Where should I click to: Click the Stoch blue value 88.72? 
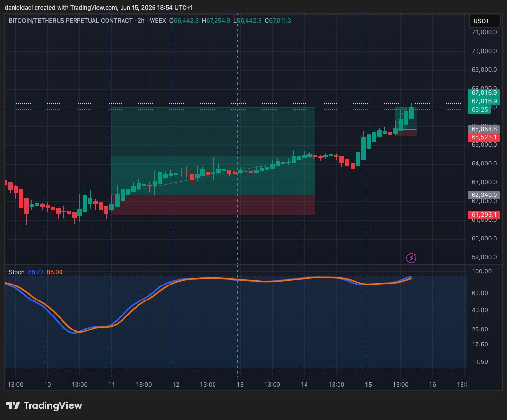coord(35,272)
